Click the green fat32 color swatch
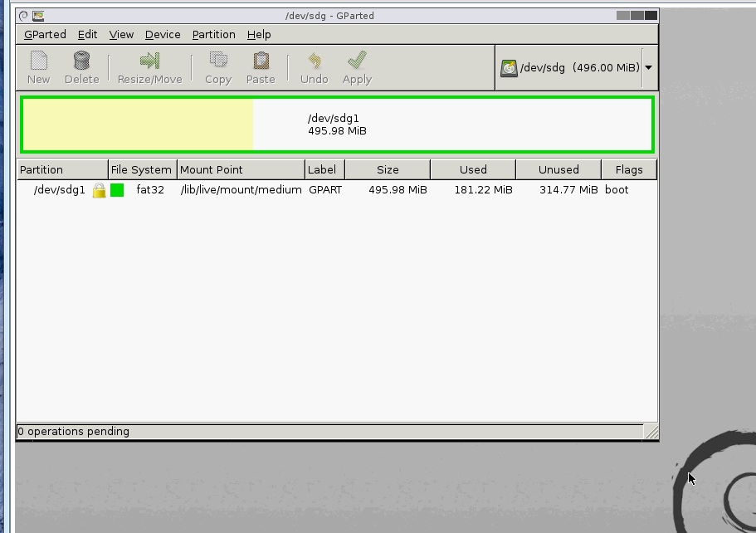 [117, 190]
